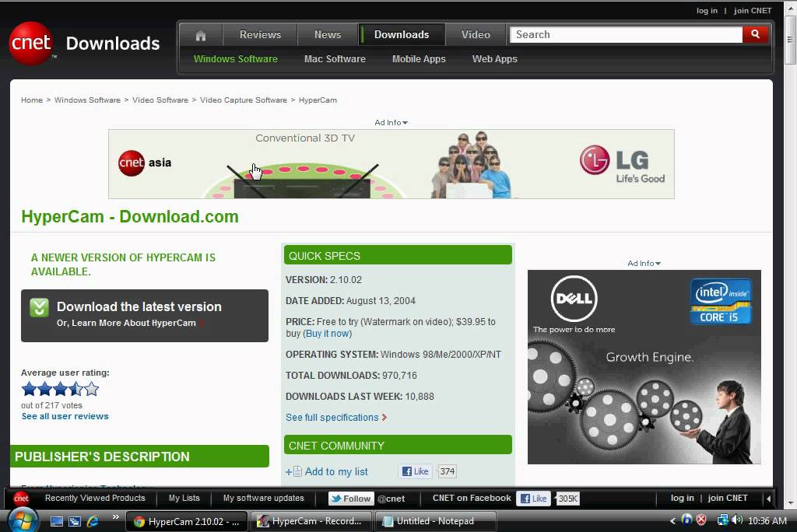Switch to HyperCam Recorder taskbar button
The width and height of the screenshot is (797, 532).
click(311, 521)
